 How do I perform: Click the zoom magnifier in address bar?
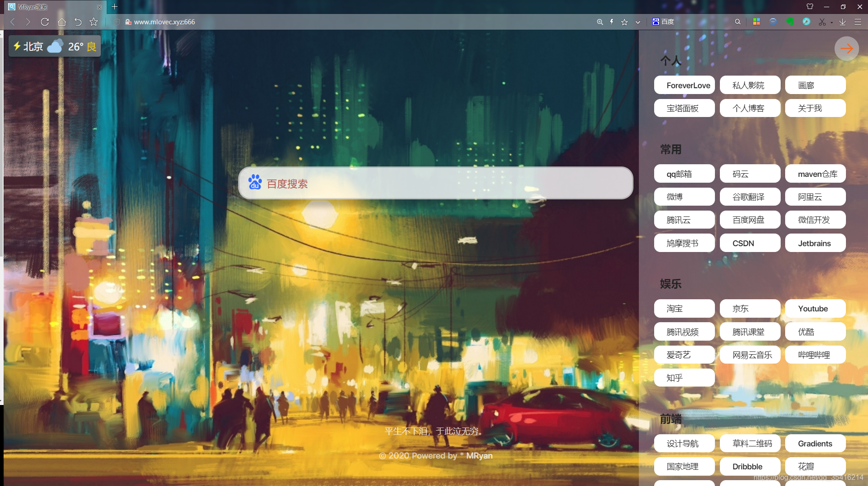point(600,22)
